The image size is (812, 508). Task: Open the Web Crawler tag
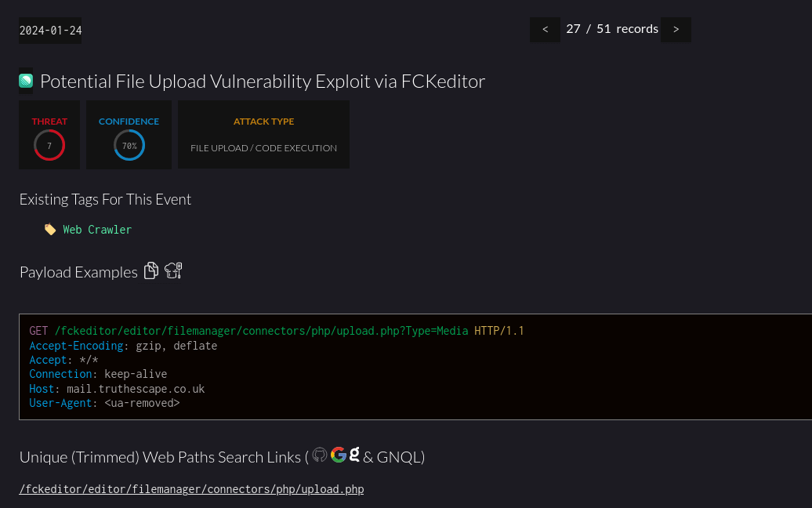[x=97, y=230]
